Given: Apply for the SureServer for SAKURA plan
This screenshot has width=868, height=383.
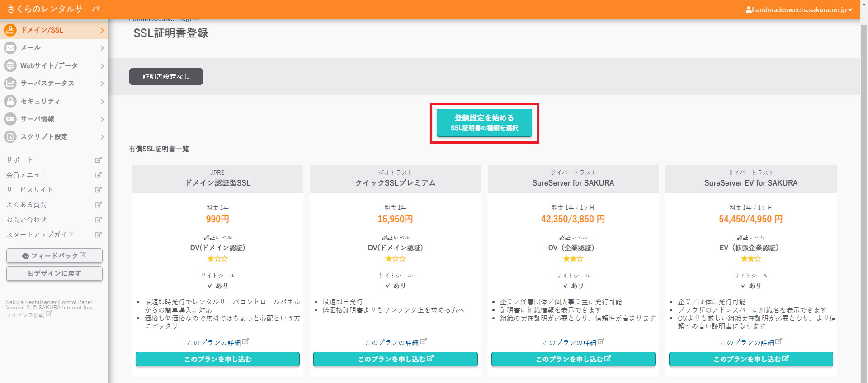Looking at the screenshot, I should pyautogui.click(x=573, y=359).
